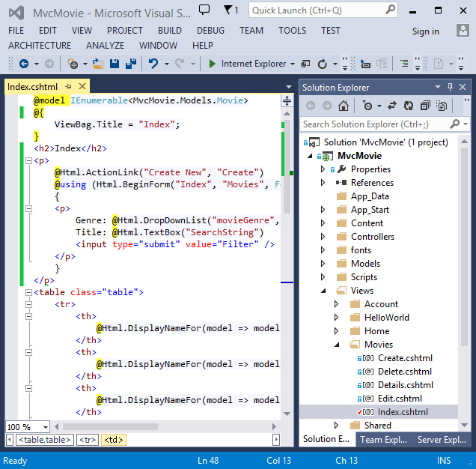The width and height of the screenshot is (476, 469).
Task: Click Show All Files icon in Solution Explorer
Action: click(442, 106)
